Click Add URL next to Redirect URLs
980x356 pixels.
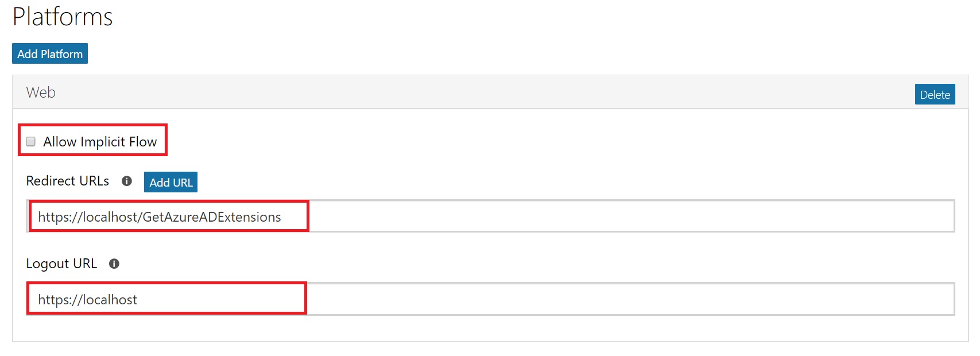171,182
